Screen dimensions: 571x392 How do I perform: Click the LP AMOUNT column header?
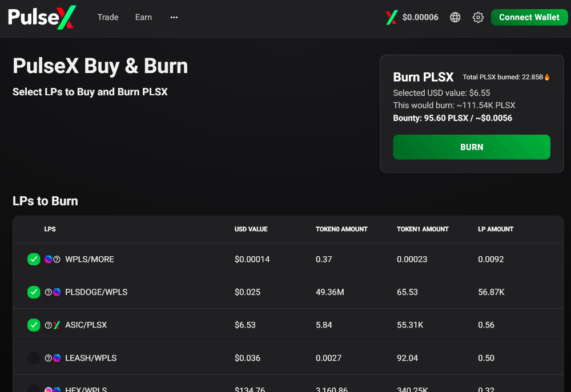click(496, 229)
